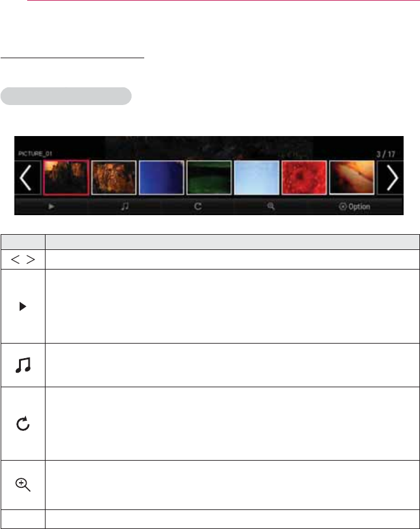Rotate photo using rotate icon in bar
The width and height of the screenshot is (420, 529).
pos(198,206)
